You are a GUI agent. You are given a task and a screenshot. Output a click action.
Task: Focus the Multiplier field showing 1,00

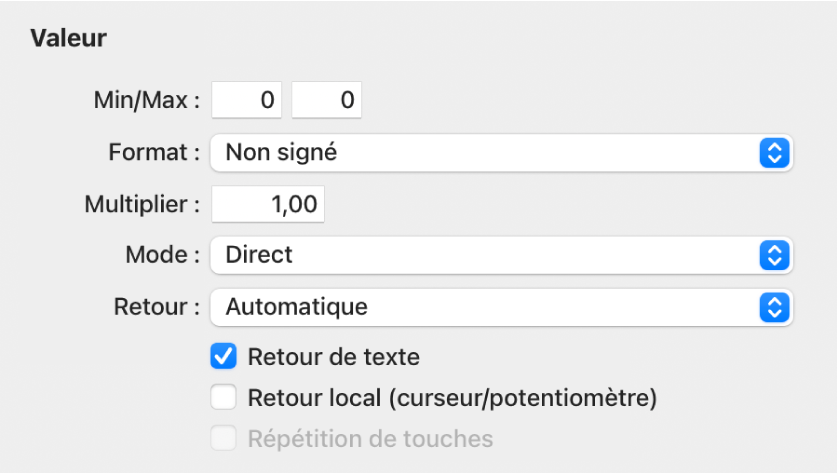[x=268, y=205]
